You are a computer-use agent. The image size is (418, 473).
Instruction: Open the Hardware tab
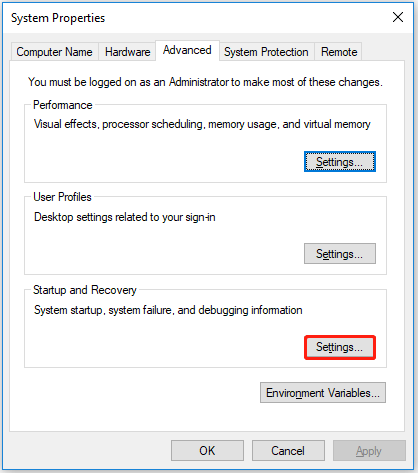tap(127, 52)
